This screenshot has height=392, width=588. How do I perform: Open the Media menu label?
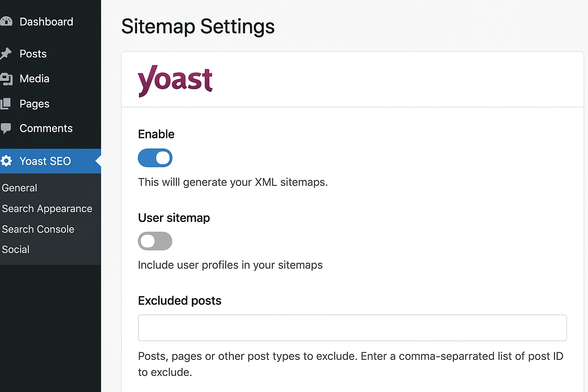coord(34,79)
